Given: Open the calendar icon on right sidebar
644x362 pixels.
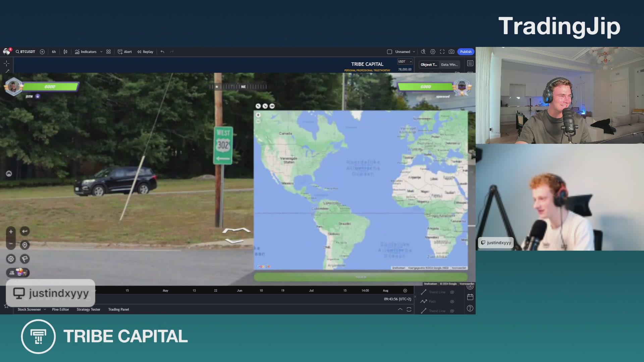Looking at the screenshot, I should coord(470,297).
